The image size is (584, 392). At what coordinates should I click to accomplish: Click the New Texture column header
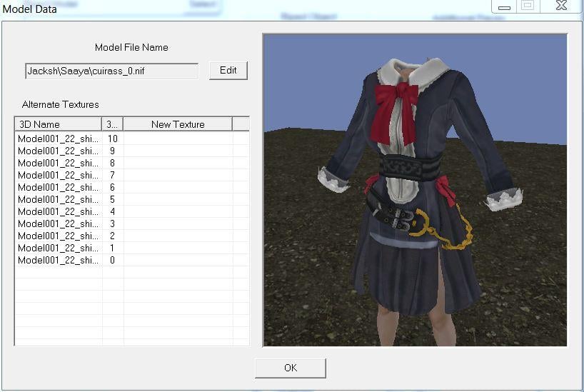pyautogui.click(x=178, y=124)
